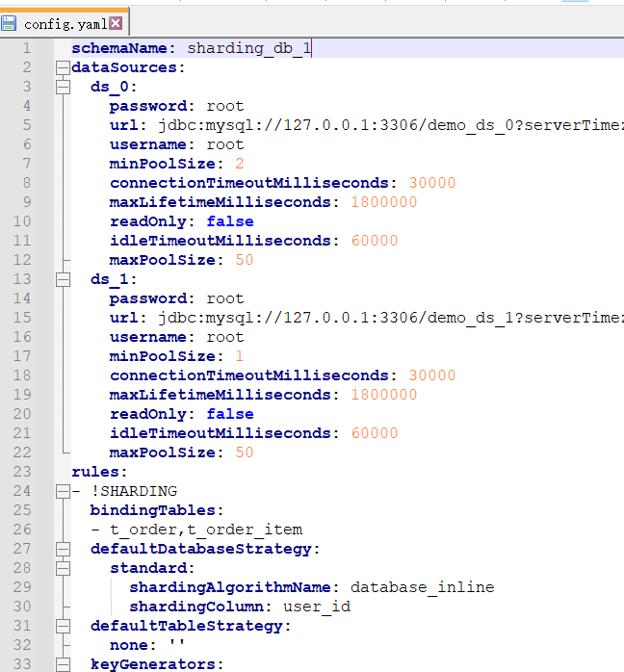The height and width of the screenshot is (672, 624).
Task: Click the ds_1 key
Action: 109,279
